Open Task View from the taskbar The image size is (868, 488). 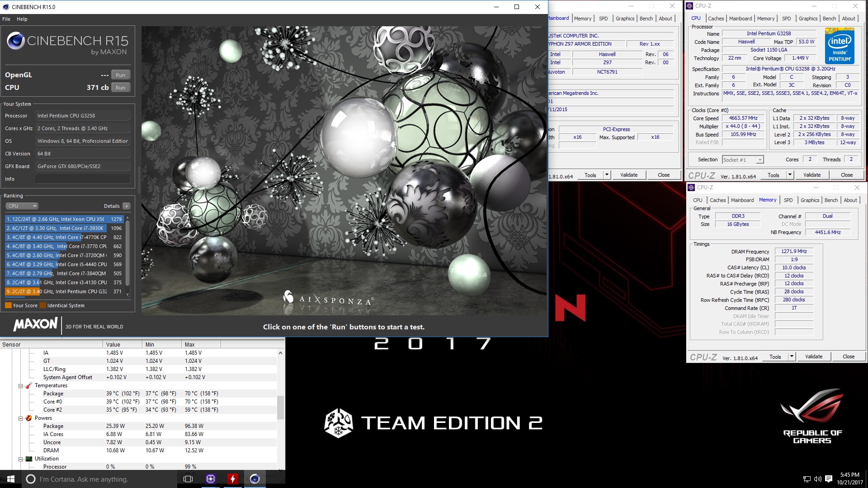click(188, 479)
